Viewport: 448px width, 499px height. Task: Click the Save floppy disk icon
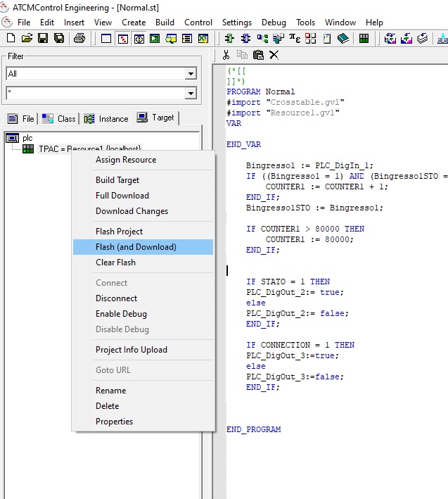(43, 39)
